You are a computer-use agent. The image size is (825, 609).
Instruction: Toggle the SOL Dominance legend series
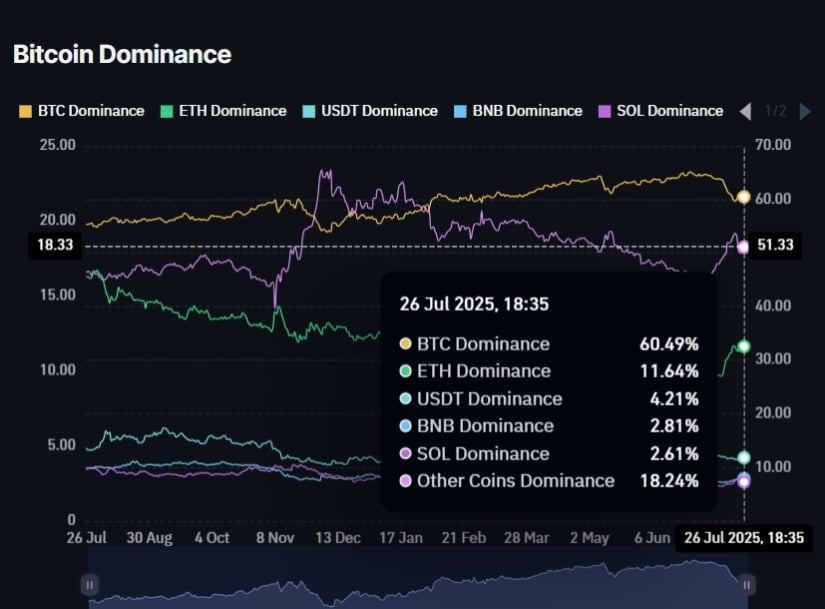tap(661, 111)
